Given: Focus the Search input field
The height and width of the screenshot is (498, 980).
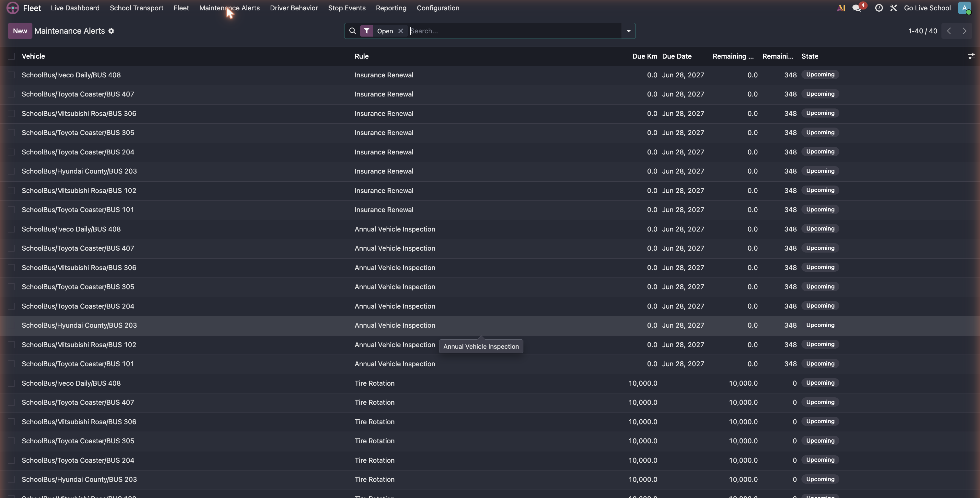Looking at the screenshot, I should 515,31.
